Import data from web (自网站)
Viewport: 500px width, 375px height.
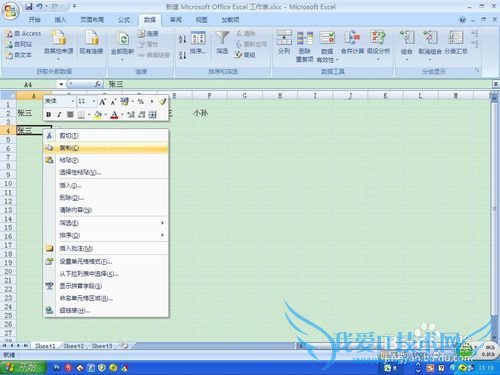pos(19,44)
